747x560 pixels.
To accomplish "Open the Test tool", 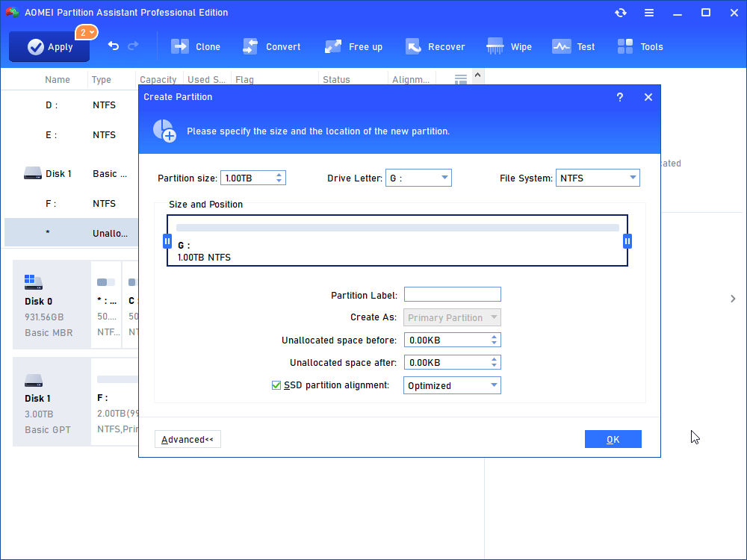I will coord(573,46).
